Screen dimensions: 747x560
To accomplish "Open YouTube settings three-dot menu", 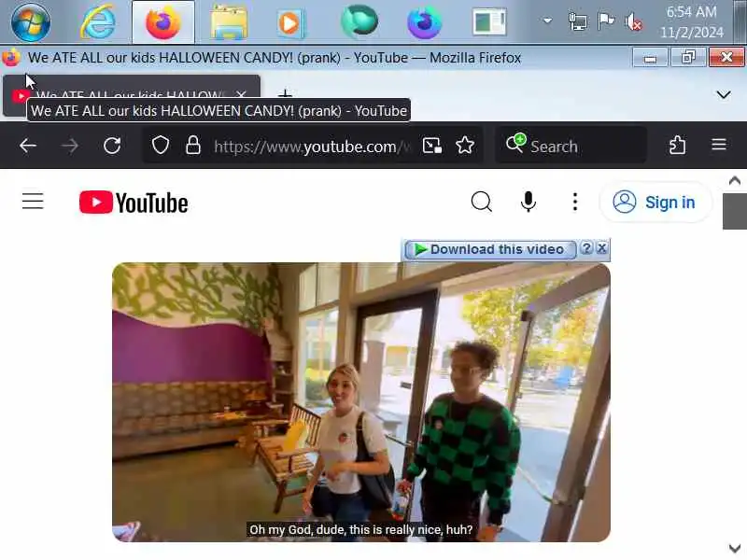I will pyautogui.click(x=575, y=202).
